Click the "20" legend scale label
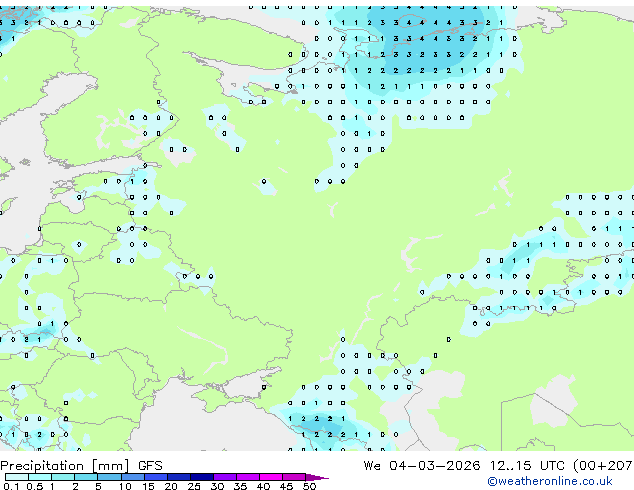Viewport: 634px width, 490px height. (x=171, y=486)
